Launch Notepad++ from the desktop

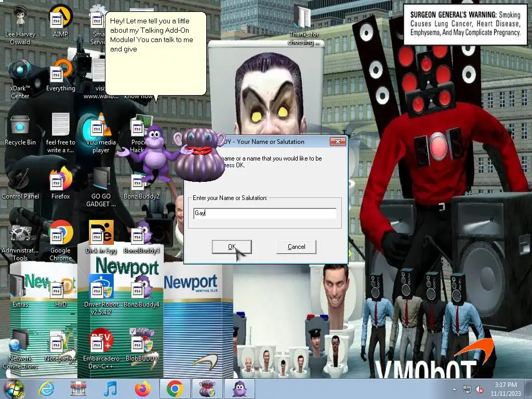(x=60, y=345)
